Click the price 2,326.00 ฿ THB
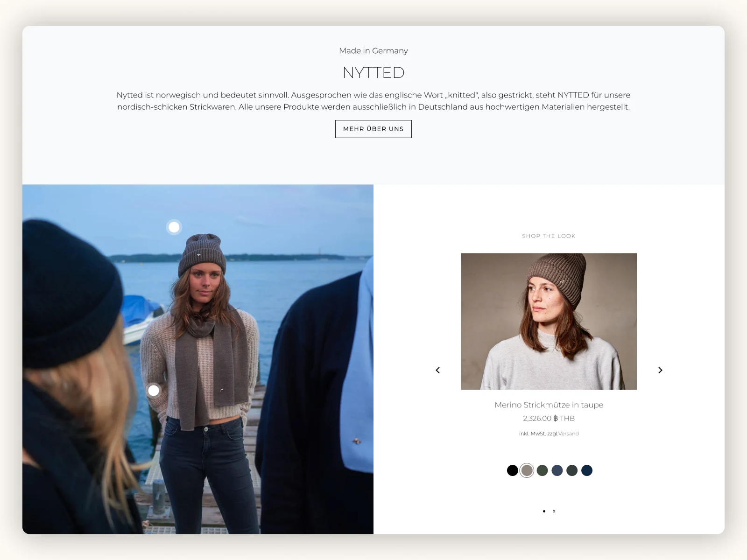747x560 pixels. (x=549, y=419)
